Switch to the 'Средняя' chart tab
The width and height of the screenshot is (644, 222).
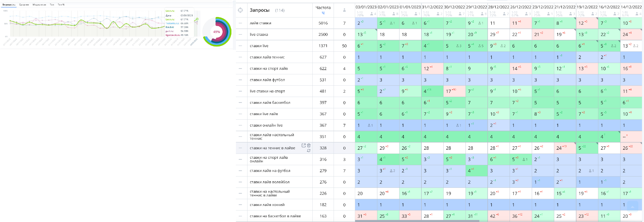click(24, 5)
